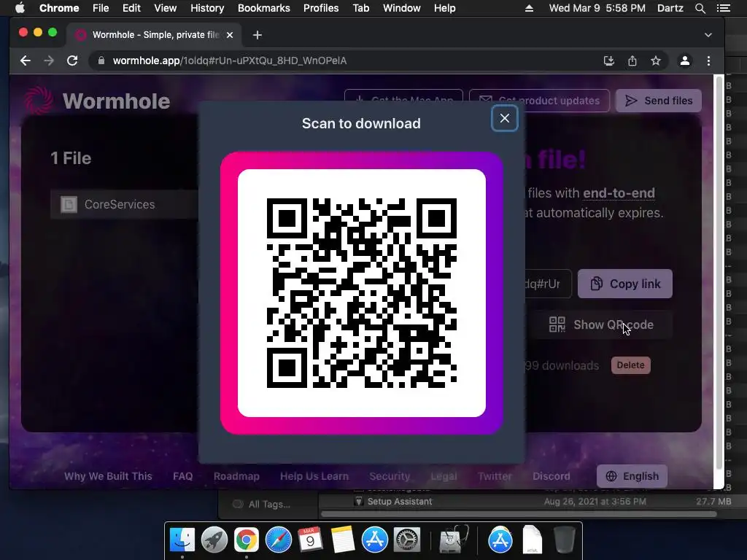
Task: Open the Chrome menu in menu bar
Action: [59, 8]
